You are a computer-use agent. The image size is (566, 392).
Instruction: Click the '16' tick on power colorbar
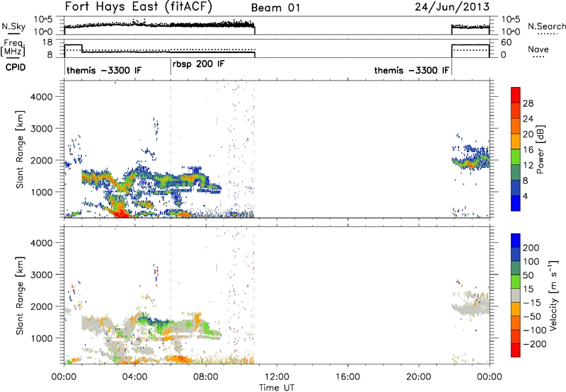click(528, 150)
